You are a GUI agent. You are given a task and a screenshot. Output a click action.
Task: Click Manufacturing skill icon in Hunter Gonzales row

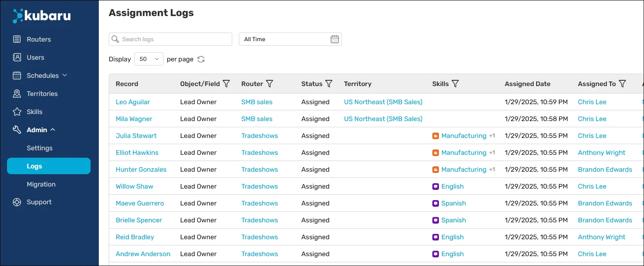tap(436, 170)
